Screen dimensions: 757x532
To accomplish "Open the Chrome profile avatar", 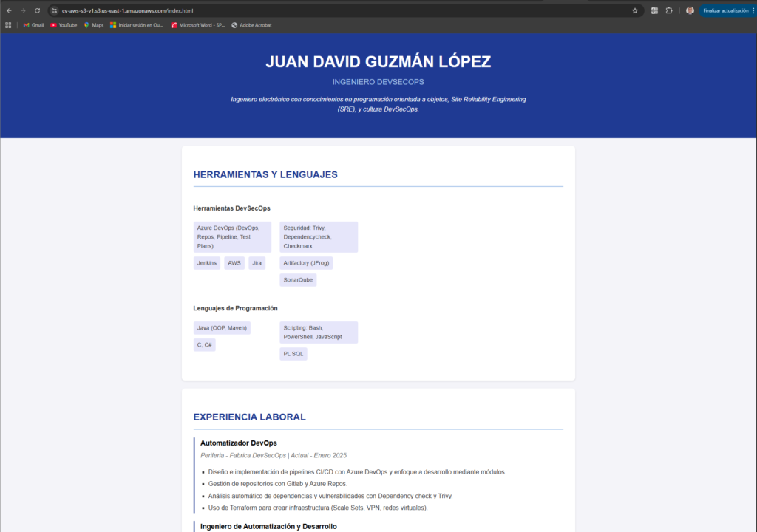I will pos(690,10).
